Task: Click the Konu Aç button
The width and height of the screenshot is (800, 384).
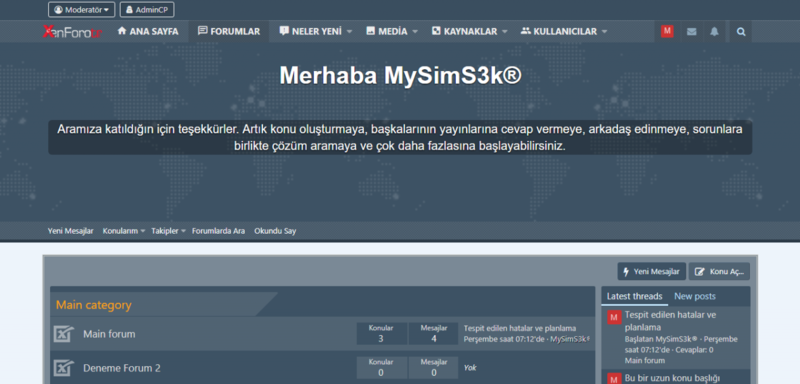Action: pyautogui.click(x=719, y=272)
